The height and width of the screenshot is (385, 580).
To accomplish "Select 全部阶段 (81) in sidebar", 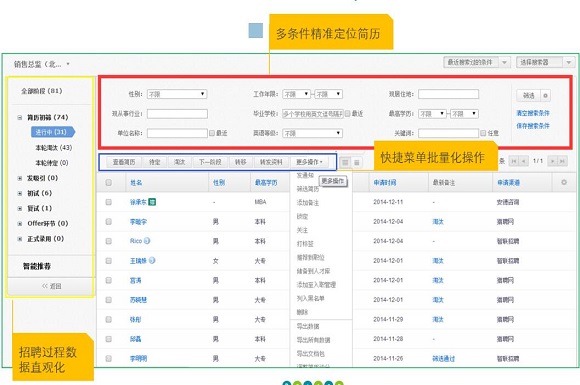I will point(41,91).
